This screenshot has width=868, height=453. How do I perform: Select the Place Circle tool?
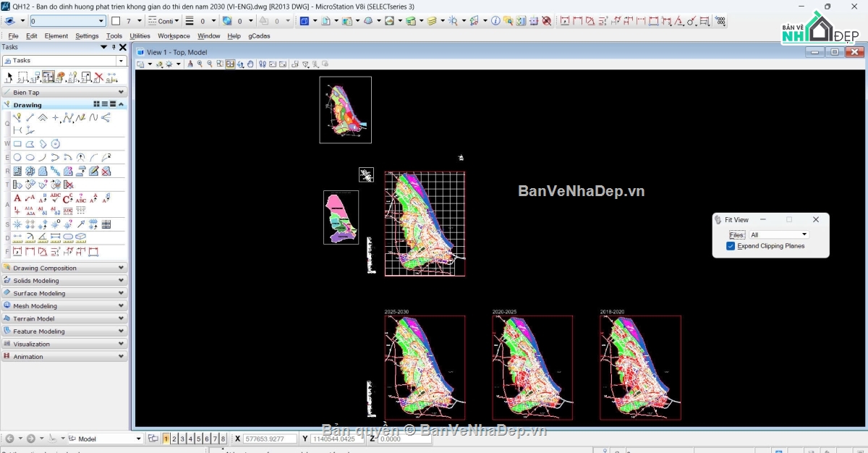point(17,157)
